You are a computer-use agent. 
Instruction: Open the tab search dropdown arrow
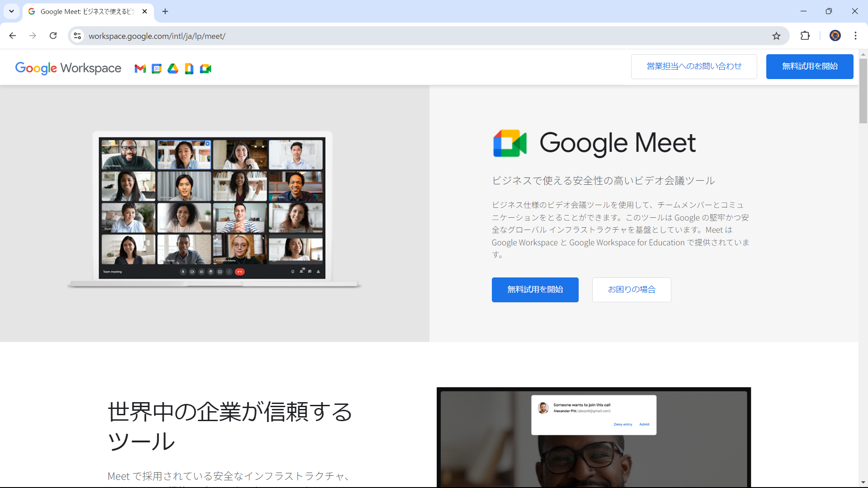(x=11, y=11)
